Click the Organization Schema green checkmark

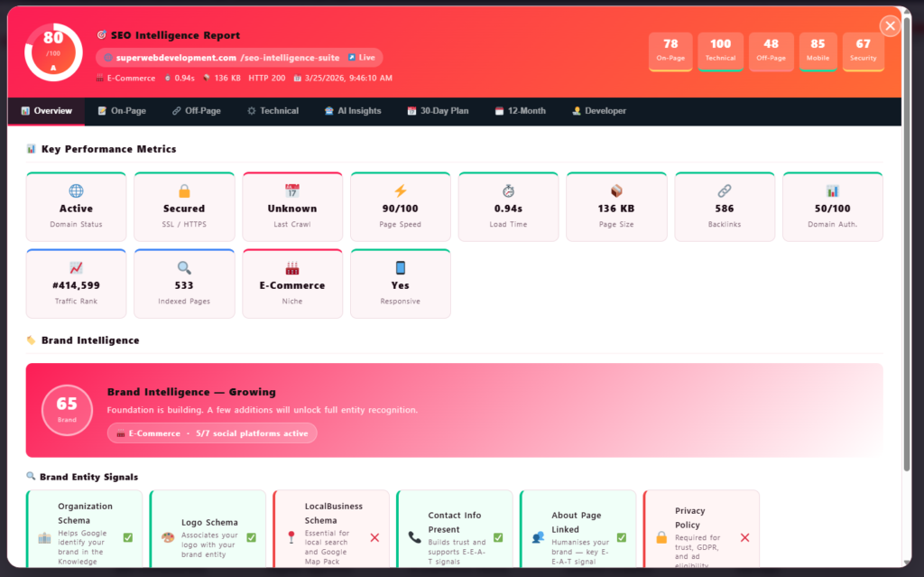tap(128, 537)
